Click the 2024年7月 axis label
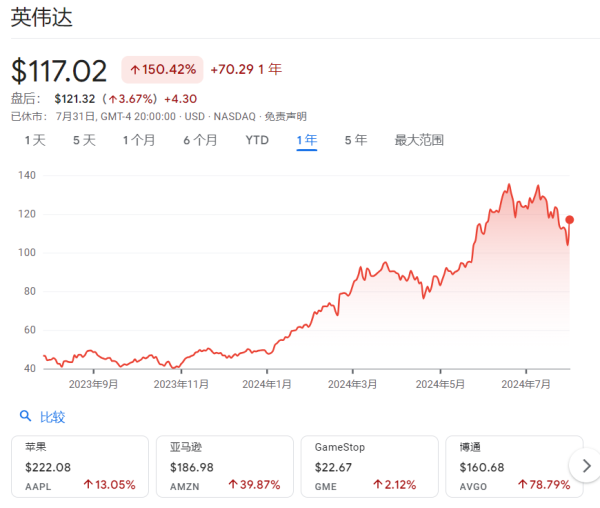The height and width of the screenshot is (508, 600). (x=526, y=384)
